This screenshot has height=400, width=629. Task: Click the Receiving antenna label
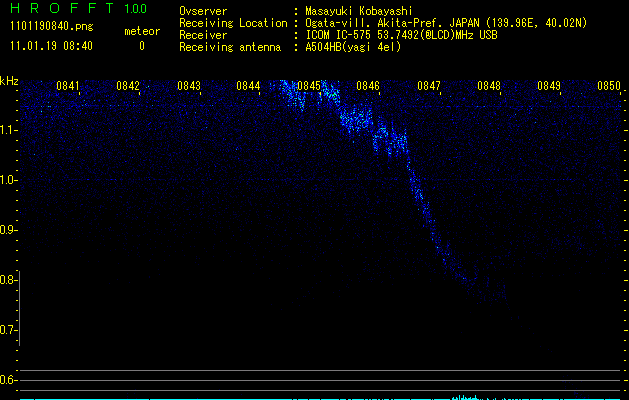(230, 47)
